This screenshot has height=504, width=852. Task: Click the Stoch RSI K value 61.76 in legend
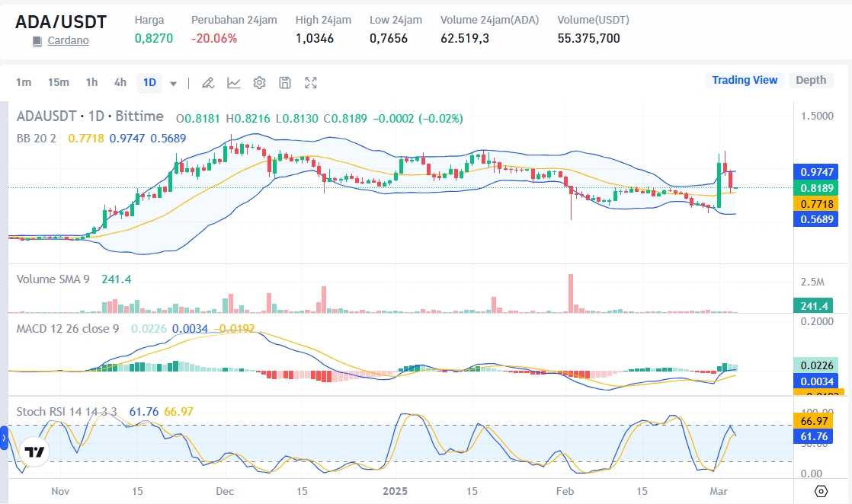click(x=144, y=412)
